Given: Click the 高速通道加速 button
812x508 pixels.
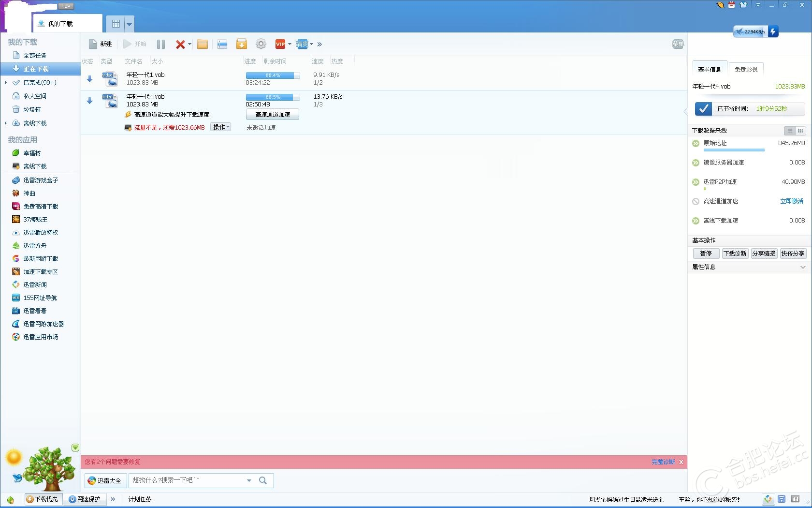Looking at the screenshot, I should pos(273,114).
